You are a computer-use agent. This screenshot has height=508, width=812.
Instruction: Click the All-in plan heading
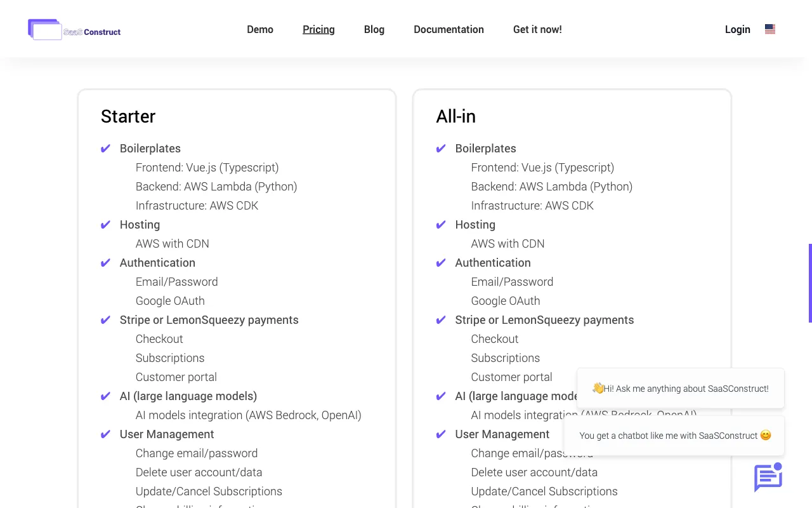455,116
